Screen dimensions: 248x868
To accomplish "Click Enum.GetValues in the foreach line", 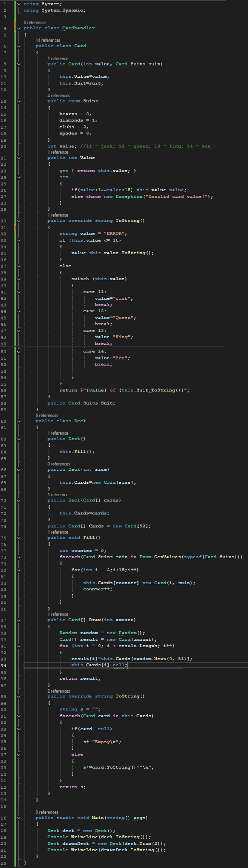I will (160, 557).
